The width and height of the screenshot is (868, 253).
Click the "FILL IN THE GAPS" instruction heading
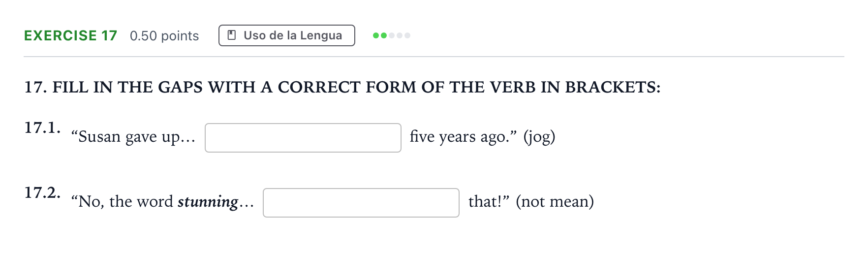pyautogui.click(x=342, y=87)
